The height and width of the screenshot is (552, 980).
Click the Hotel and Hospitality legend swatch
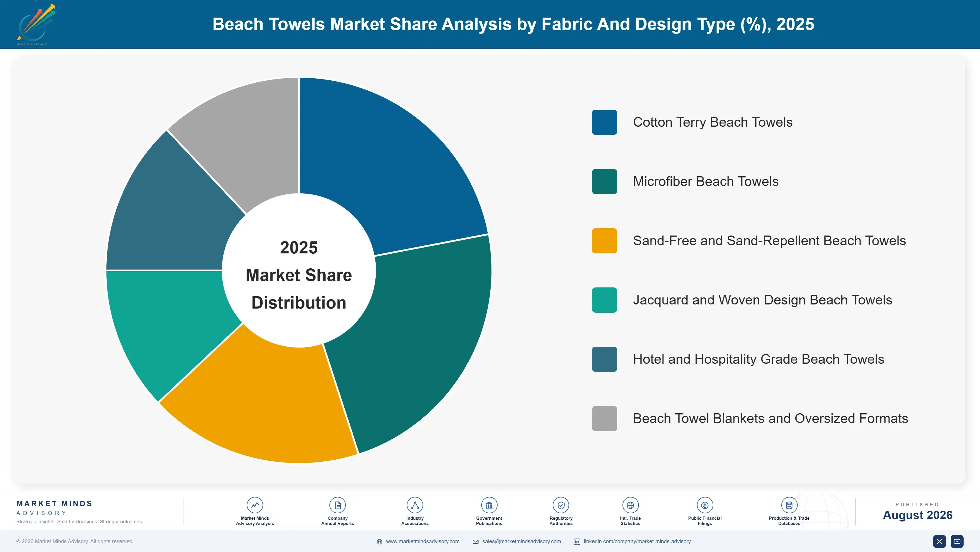click(604, 359)
